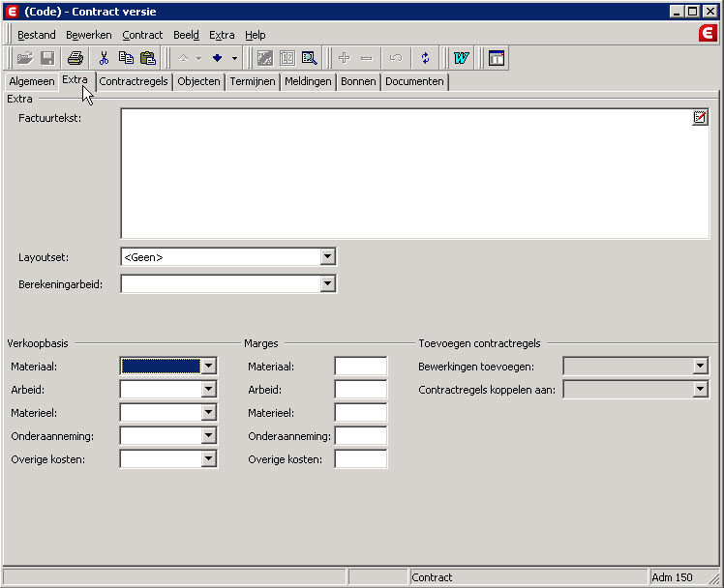This screenshot has height=588, width=724.
Task: Cut selection with the scissors icon
Action: [104, 58]
